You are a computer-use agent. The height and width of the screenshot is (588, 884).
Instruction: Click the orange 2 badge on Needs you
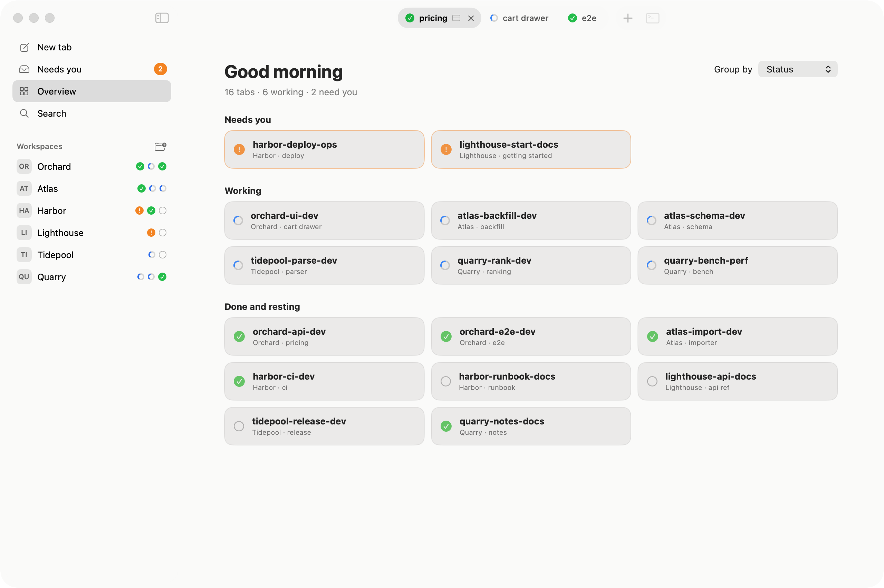160,69
